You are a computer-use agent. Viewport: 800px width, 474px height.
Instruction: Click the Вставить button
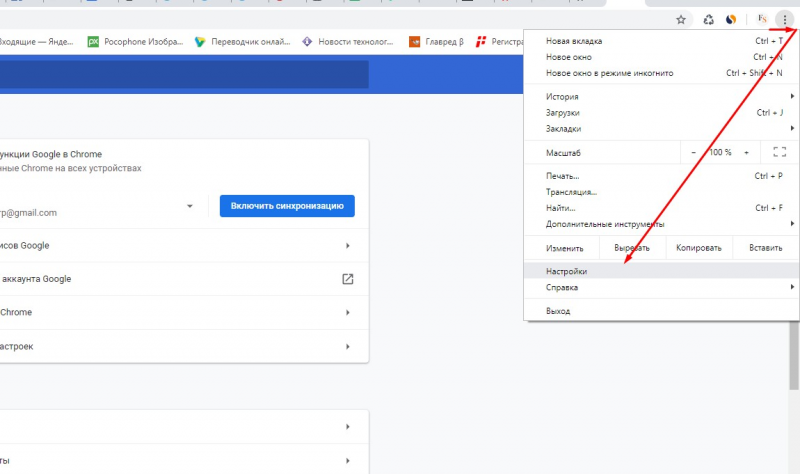coord(766,248)
